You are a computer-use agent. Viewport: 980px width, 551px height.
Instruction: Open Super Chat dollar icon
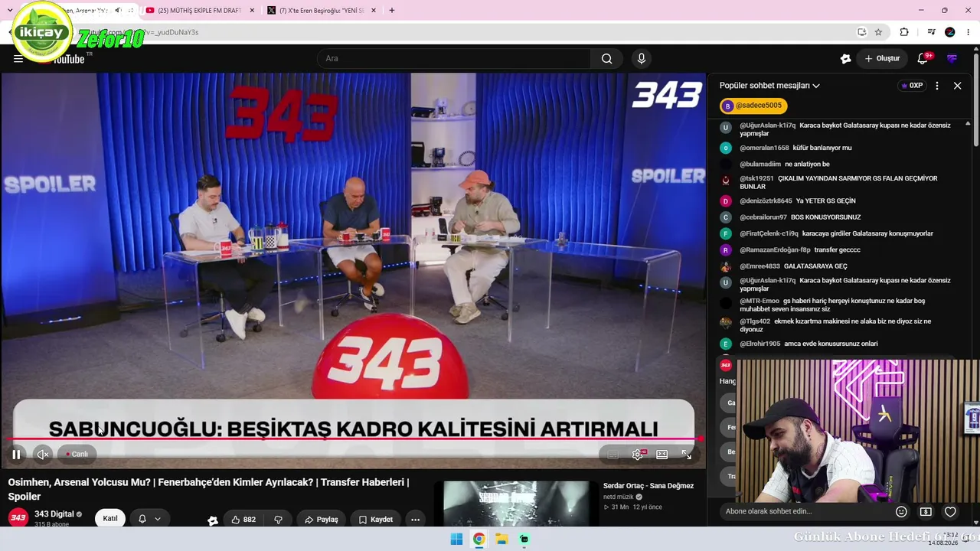[926, 512]
